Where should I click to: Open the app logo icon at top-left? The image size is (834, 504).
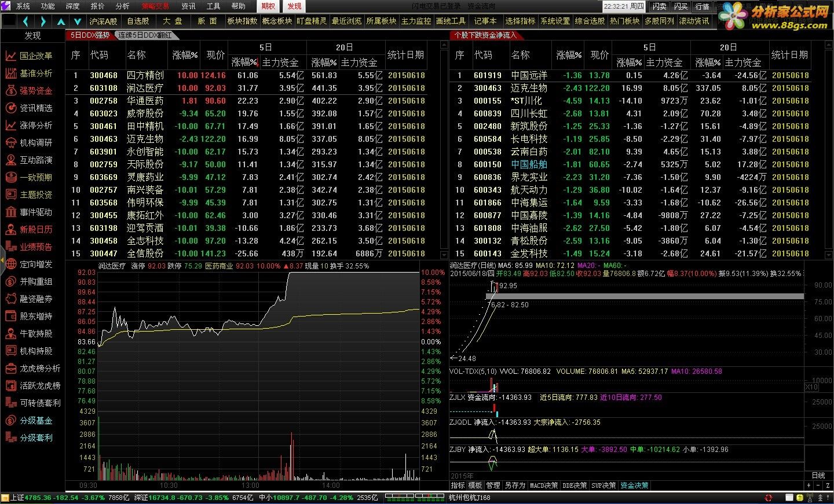(6, 6)
